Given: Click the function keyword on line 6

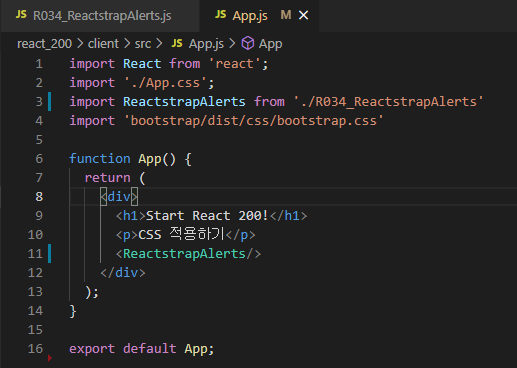Looking at the screenshot, I should point(100,159).
